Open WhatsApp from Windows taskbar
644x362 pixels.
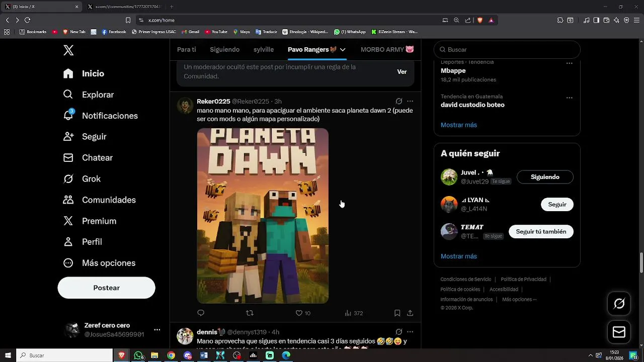(x=138, y=355)
